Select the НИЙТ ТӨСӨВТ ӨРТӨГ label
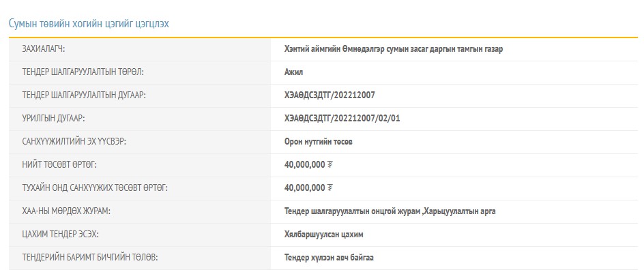Image resolution: width=644 pixels, height=270 pixels. pyautogui.click(x=59, y=165)
